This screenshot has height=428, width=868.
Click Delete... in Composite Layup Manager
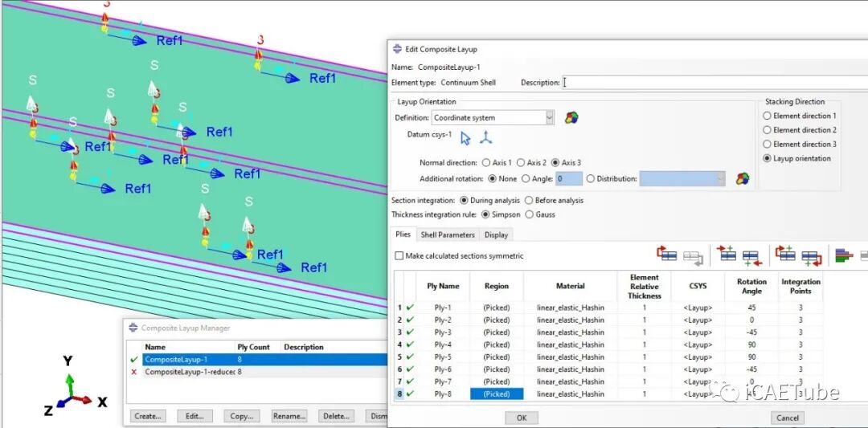coord(336,416)
